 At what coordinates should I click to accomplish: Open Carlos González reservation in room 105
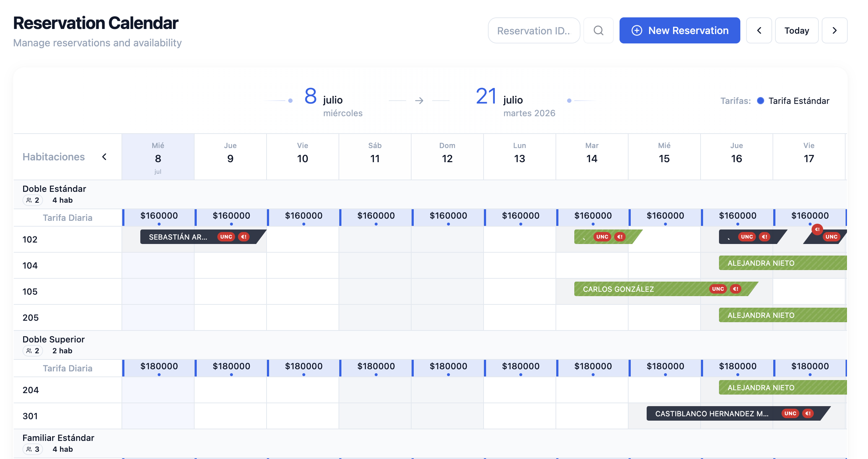tap(666, 289)
